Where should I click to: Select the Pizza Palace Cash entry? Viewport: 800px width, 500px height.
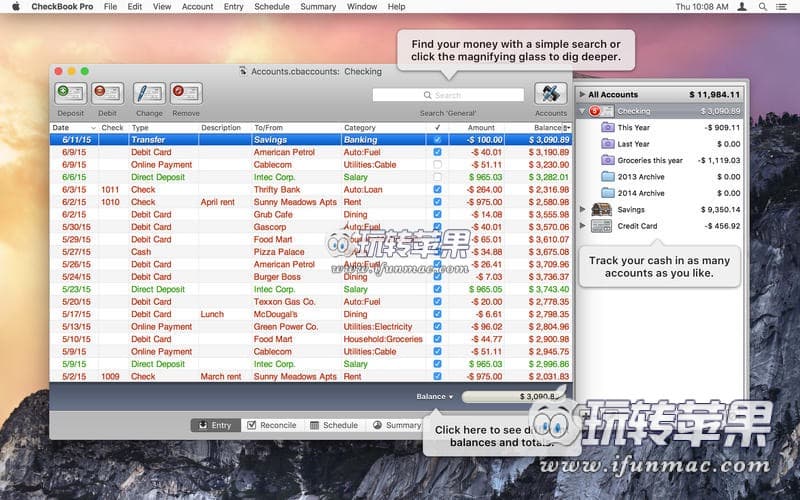point(311,252)
